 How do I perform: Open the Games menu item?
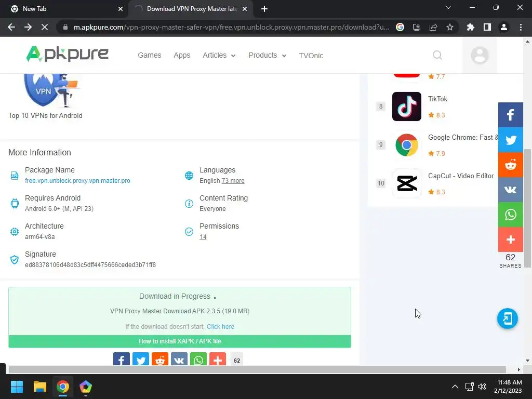[x=149, y=55]
